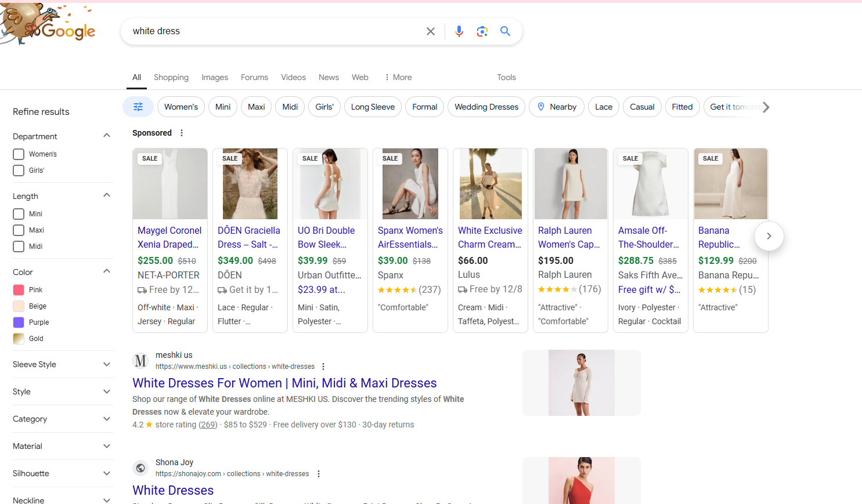Click the Shona Joy globe favicon
The image size is (862, 504).
pos(140,468)
